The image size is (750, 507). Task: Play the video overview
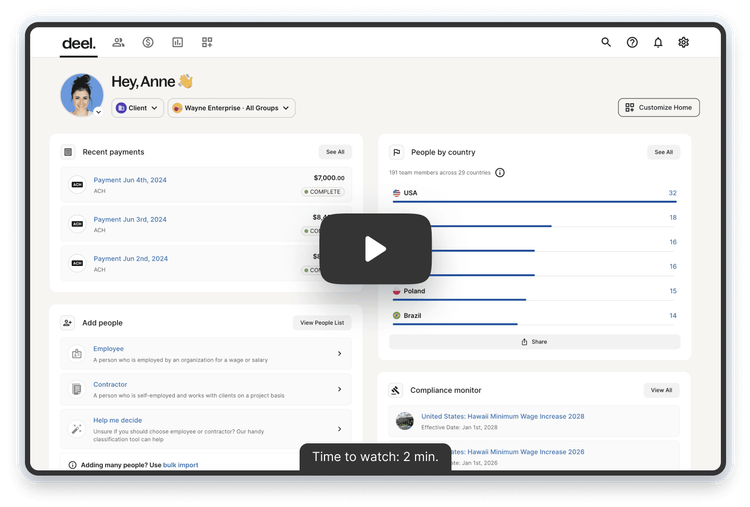tap(375, 249)
